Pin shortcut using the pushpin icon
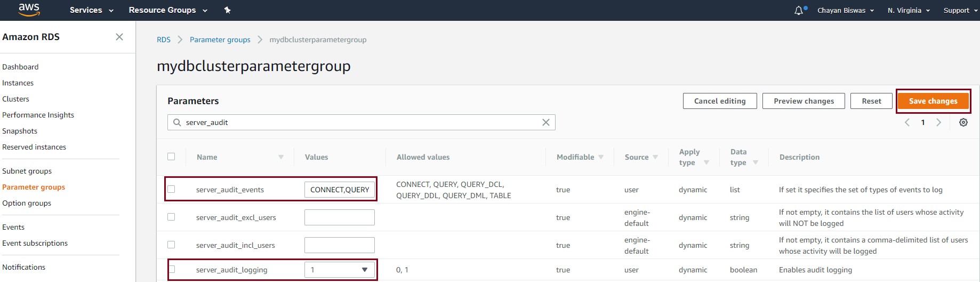Image resolution: width=980 pixels, height=282 pixels. 228,10
